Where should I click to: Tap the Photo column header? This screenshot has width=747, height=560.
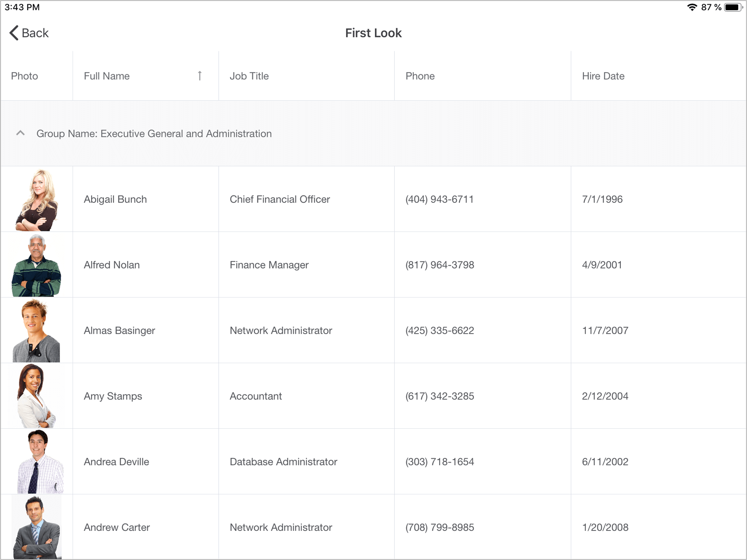pyautogui.click(x=24, y=76)
